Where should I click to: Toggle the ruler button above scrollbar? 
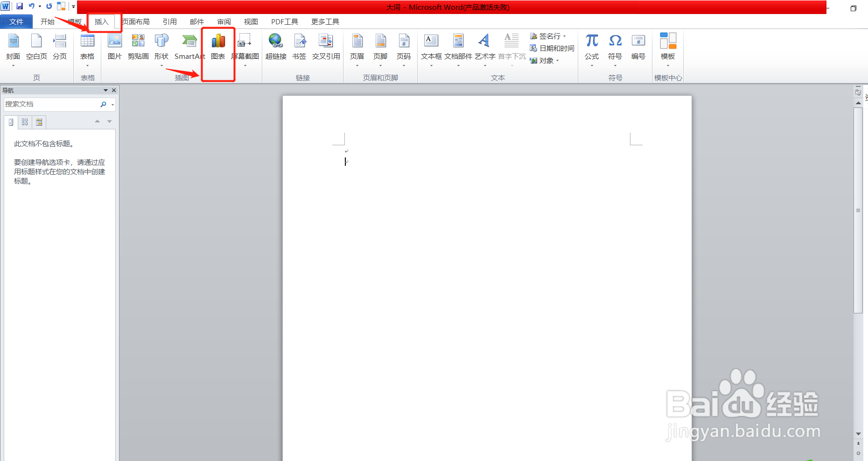pyautogui.click(x=858, y=92)
